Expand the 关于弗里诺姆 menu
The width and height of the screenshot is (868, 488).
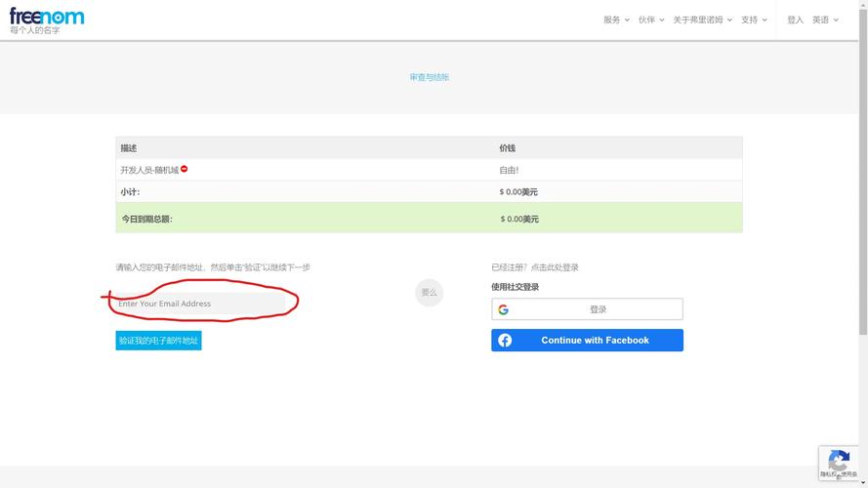[702, 20]
